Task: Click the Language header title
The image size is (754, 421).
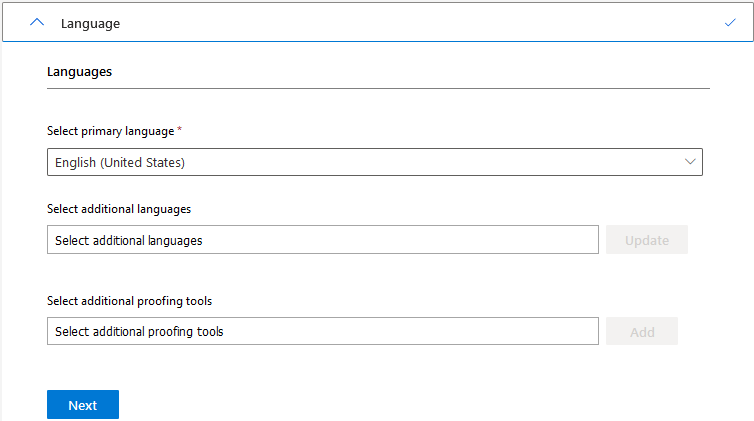Action: pyautogui.click(x=90, y=23)
